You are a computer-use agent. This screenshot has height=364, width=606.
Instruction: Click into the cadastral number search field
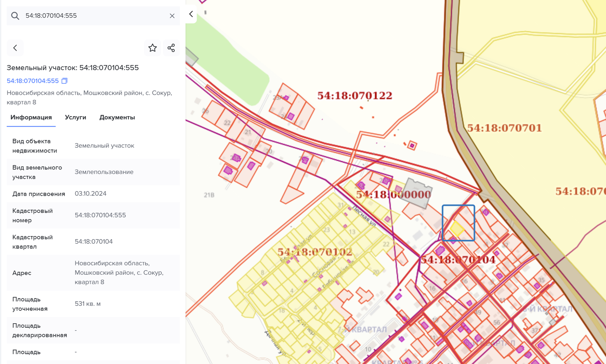[95, 16]
